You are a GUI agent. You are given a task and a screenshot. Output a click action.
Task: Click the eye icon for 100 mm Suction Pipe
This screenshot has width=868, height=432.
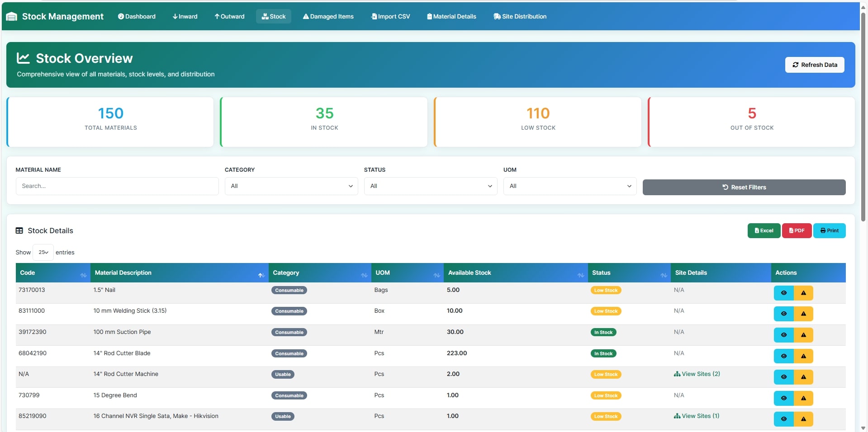(x=783, y=335)
